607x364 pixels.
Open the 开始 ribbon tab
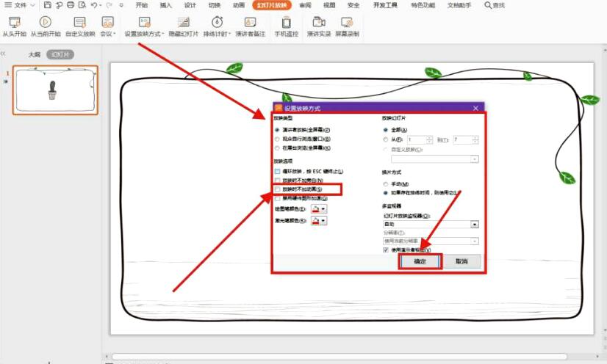click(x=142, y=5)
